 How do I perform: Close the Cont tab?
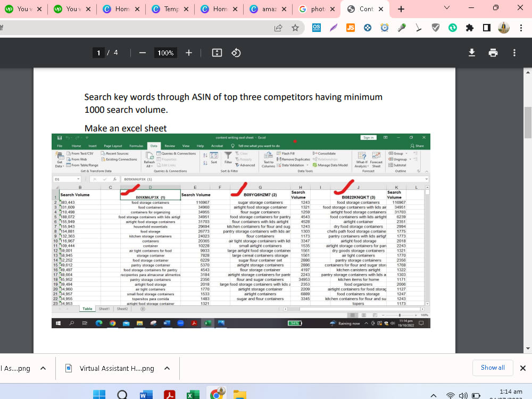(x=381, y=9)
